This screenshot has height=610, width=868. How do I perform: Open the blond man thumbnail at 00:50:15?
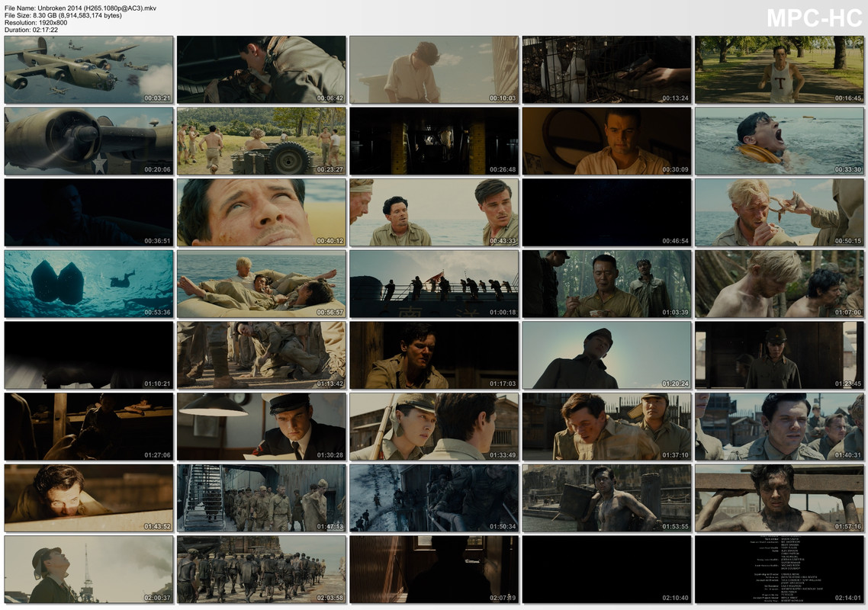[x=780, y=213]
